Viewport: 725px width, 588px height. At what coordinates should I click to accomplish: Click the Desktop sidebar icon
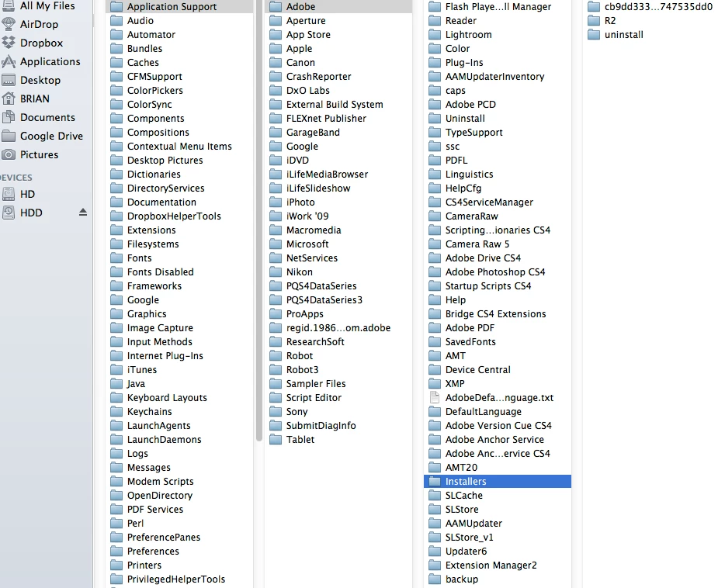(x=9, y=81)
